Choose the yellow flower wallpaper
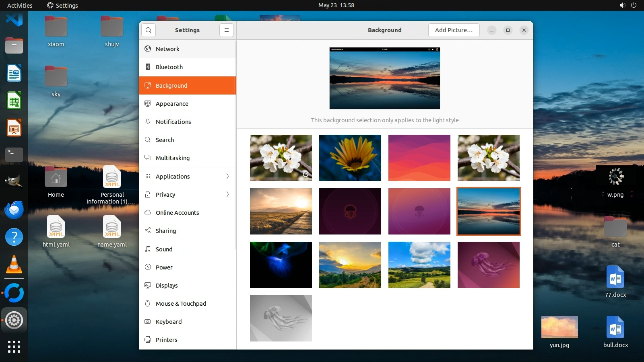The width and height of the screenshot is (644, 362). click(x=350, y=158)
